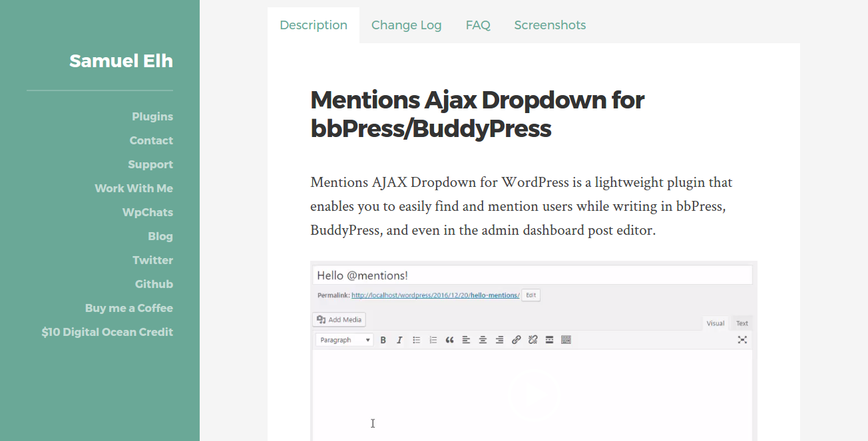Open Work With Me link
The height and width of the screenshot is (441, 868).
pyautogui.click(x=134, y=188)
